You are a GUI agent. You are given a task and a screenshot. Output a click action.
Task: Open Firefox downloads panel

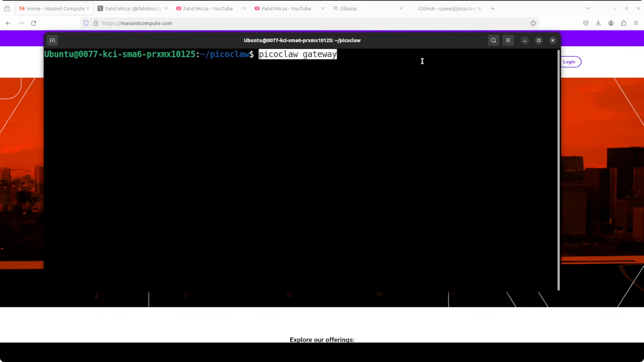(598, 23)
